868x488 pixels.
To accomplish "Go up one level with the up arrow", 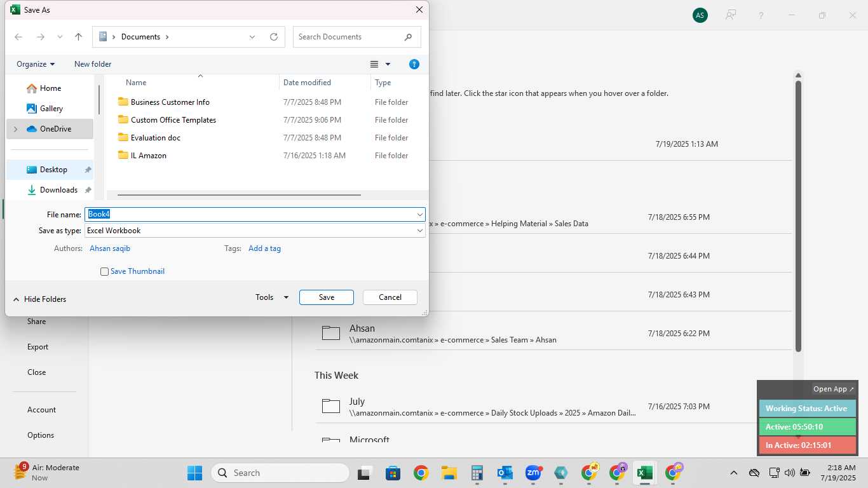I will [79, 37].
